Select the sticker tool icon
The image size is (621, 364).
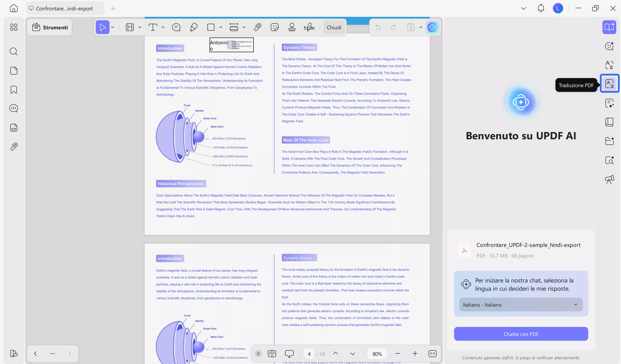(274, 27)
